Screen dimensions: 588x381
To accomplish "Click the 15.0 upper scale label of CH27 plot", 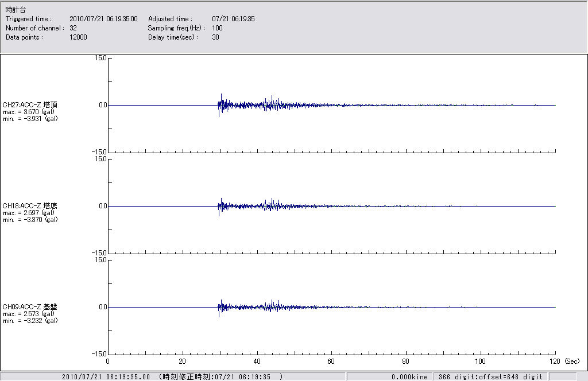I will click(x=100, y=58).
